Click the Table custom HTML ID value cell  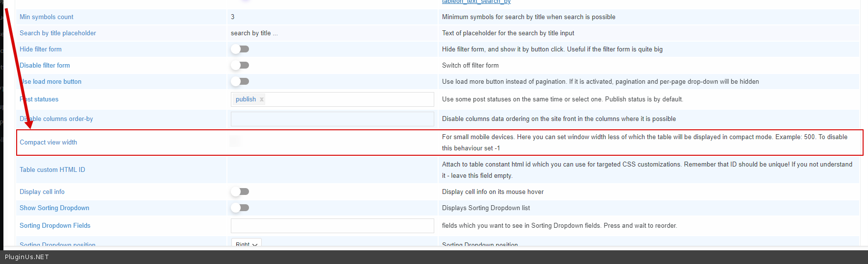click(x=332, y=170)
